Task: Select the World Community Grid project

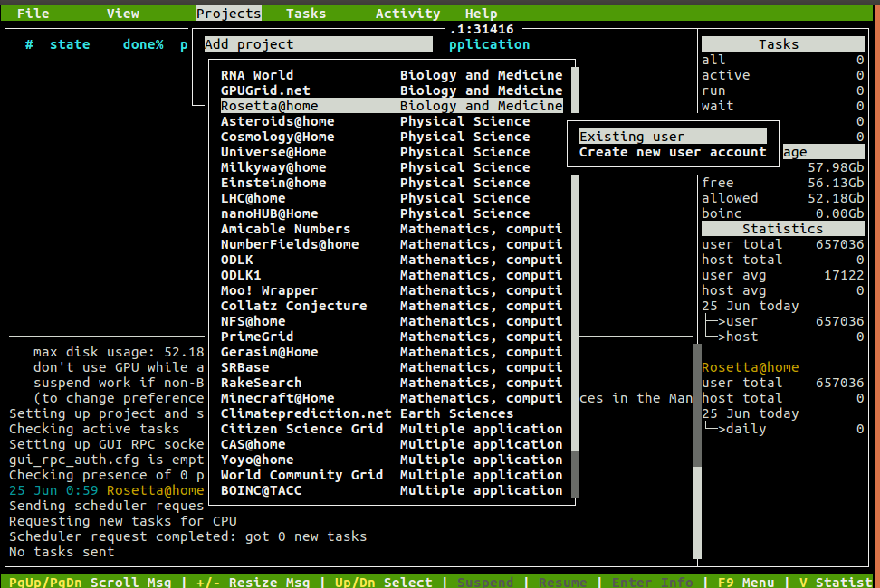Action: pos(392,475)
